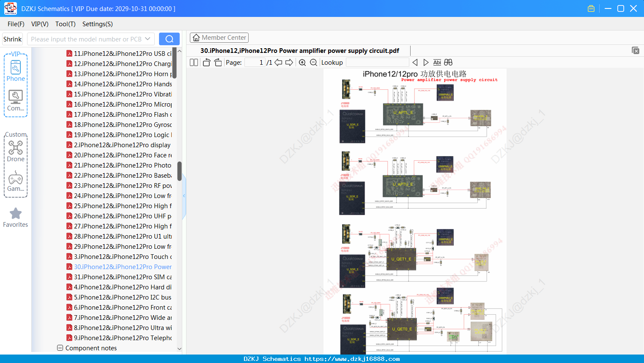Open the Member Center button

pos(219,38)
